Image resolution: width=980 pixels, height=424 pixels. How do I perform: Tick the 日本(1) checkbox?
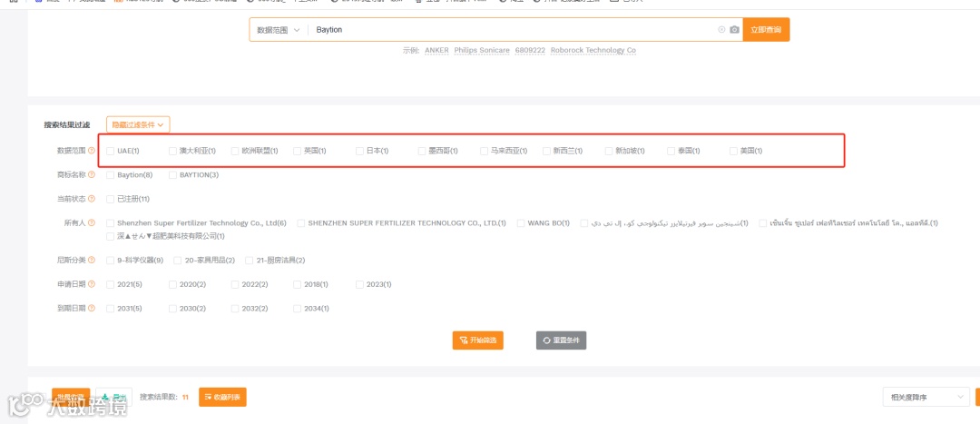pyautogui.click(x=360, y=151)
